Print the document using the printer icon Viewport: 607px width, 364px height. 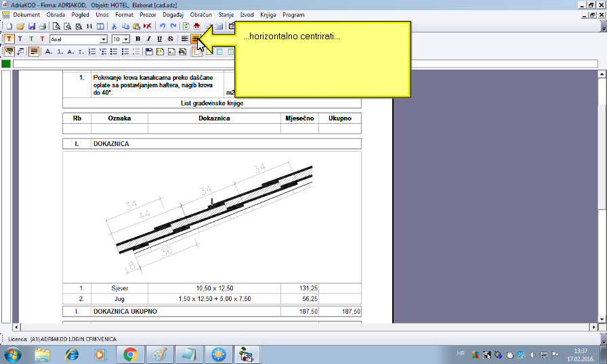(x=43, y=26)
